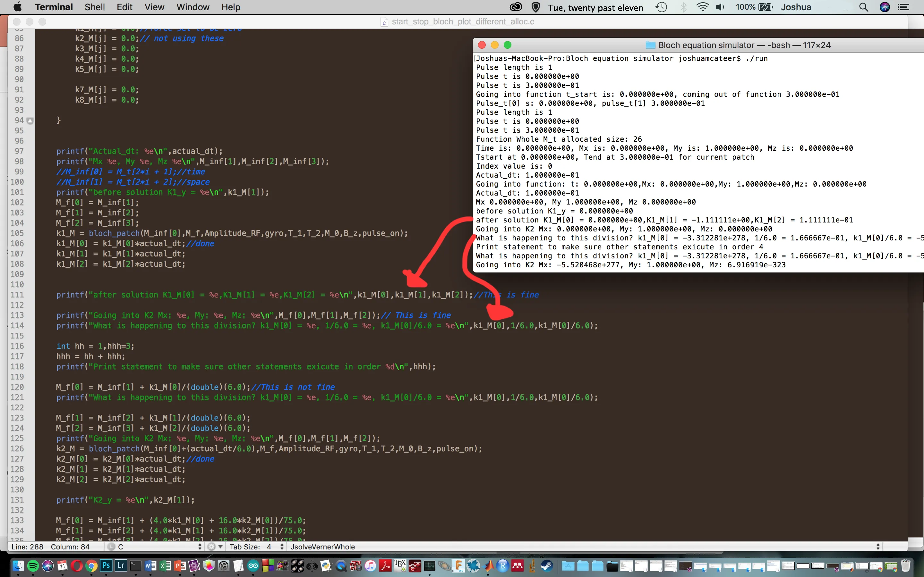
Task: Open the Terminal app in the Dock
Action: [135, 565]
